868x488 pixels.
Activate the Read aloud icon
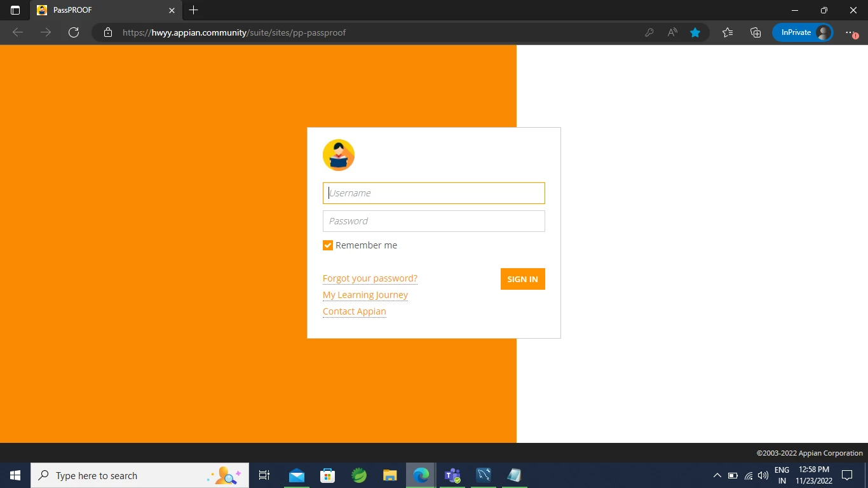672,32
